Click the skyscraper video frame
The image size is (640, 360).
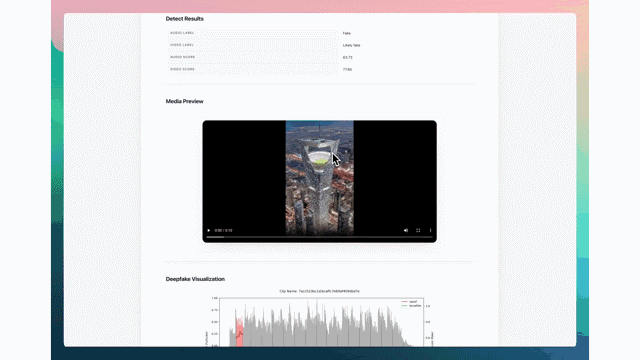[x=320, y=178]
